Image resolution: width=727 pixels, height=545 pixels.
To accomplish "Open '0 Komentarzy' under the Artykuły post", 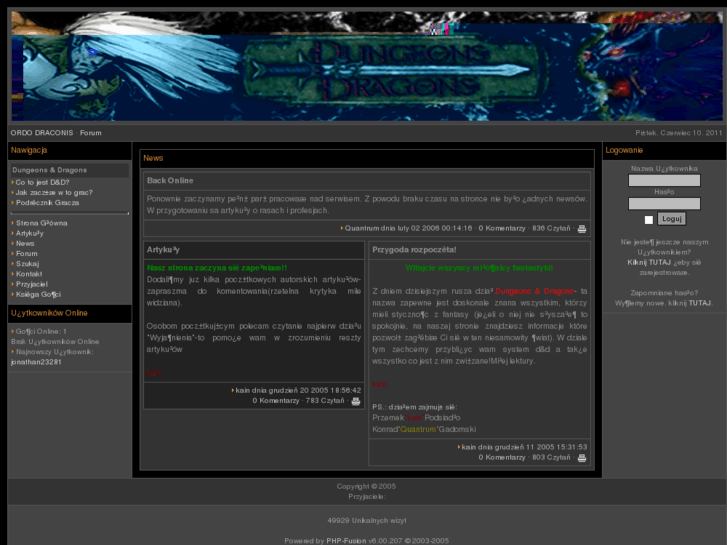I will pyautogui.click(x=276, y=401).
